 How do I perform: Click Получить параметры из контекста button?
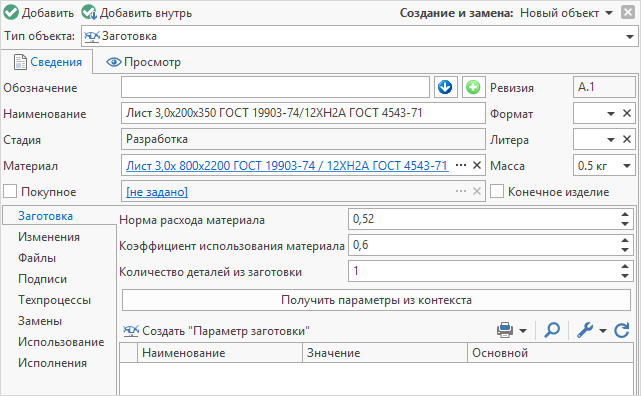click(x=376, y=300)
